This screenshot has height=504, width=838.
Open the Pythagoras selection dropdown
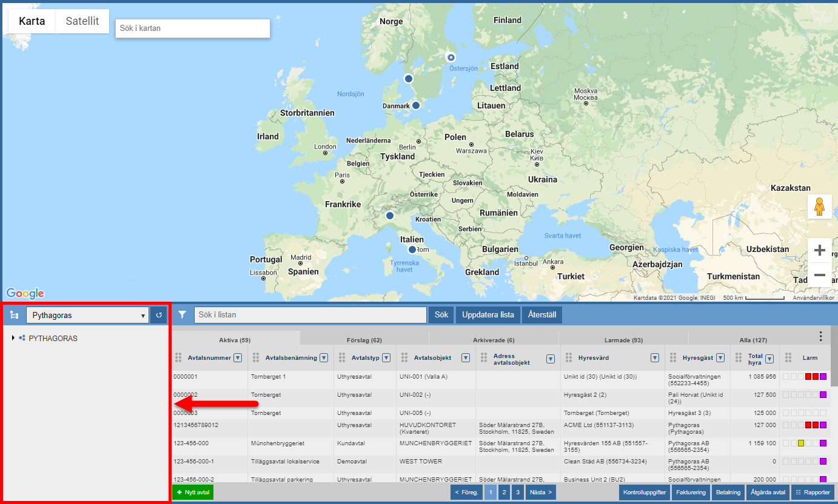[x=87, y=316]
